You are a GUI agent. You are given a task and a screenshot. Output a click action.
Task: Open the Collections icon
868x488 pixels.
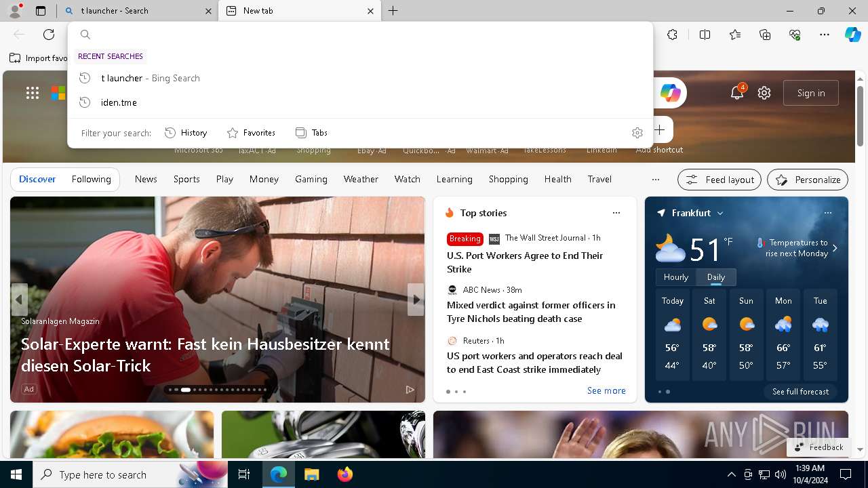[x=765, y=35]
